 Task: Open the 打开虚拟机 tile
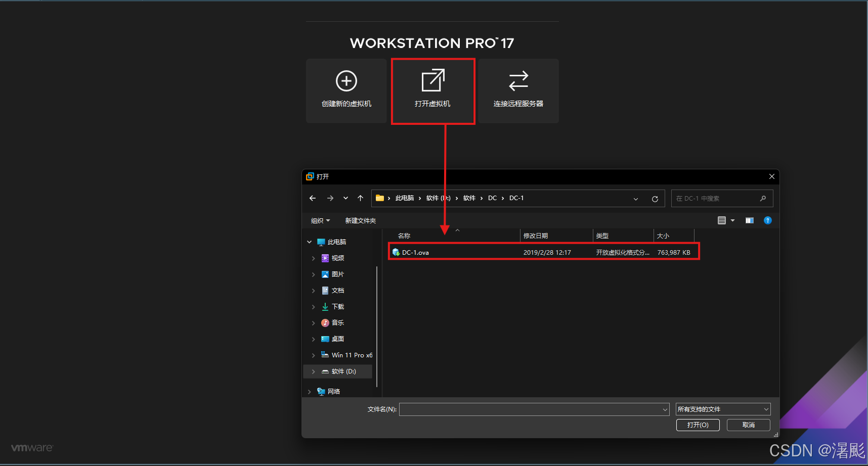click(432, 91)
